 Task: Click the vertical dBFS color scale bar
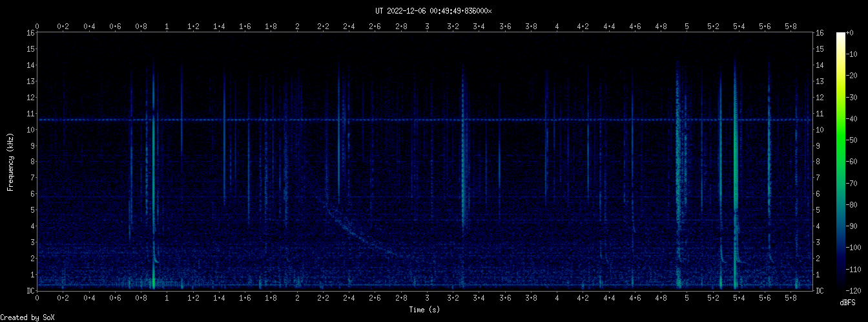pyautogui.click(x=840, y=162)
